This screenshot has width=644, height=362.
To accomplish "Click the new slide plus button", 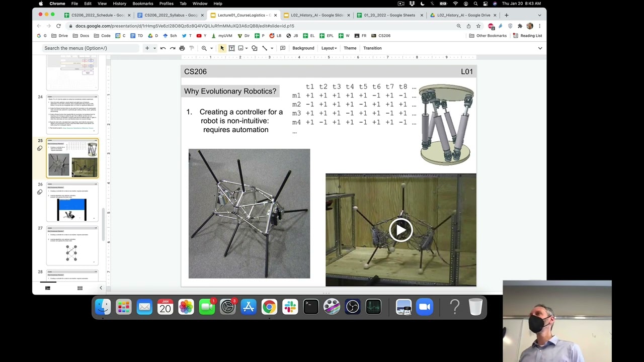I will point(147,48).
